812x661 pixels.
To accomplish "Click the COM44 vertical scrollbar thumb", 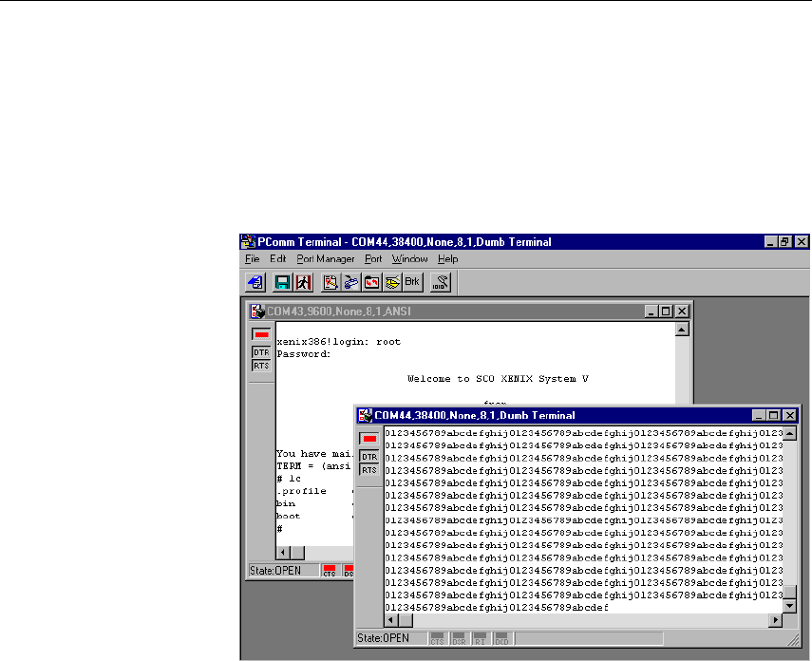I will tap(790, 592).
